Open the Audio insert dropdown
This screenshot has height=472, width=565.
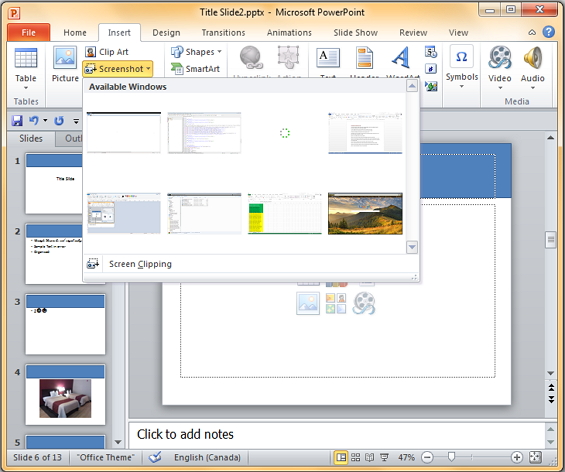click(x=533, y=68)
